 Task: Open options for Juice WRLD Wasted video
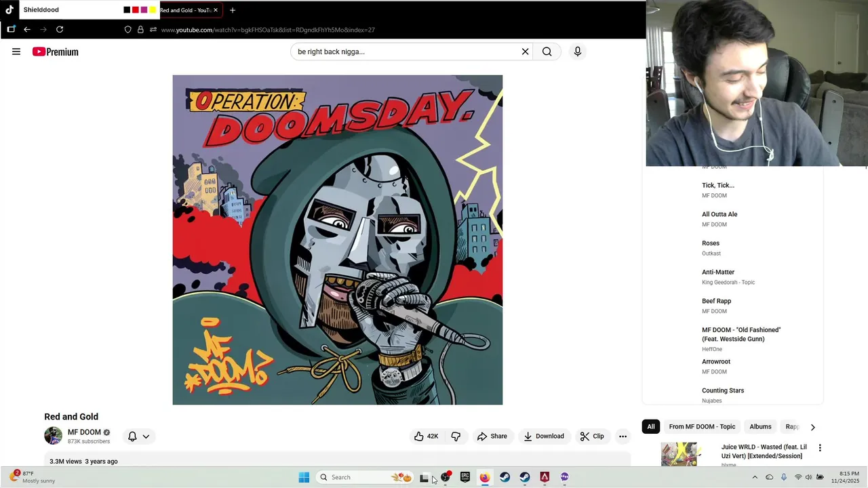(x=820, y=448)
